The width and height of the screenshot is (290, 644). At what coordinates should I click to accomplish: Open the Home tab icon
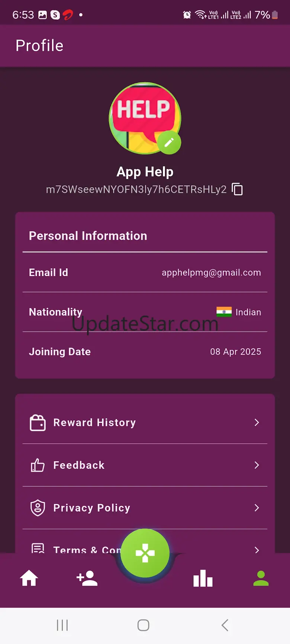[x=29, y=578]
